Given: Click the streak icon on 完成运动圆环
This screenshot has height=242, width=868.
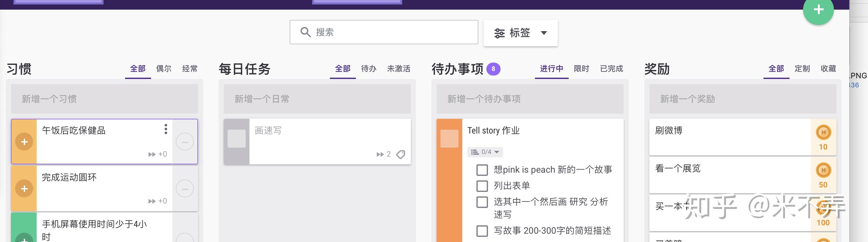Looking at the screenshot, I should (x=152, y=201).
